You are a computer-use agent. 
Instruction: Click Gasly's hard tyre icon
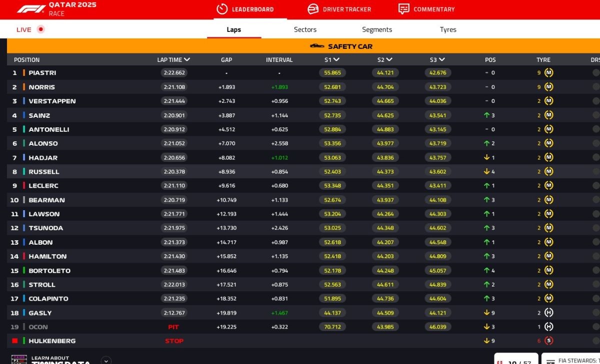tap(548, 313)
